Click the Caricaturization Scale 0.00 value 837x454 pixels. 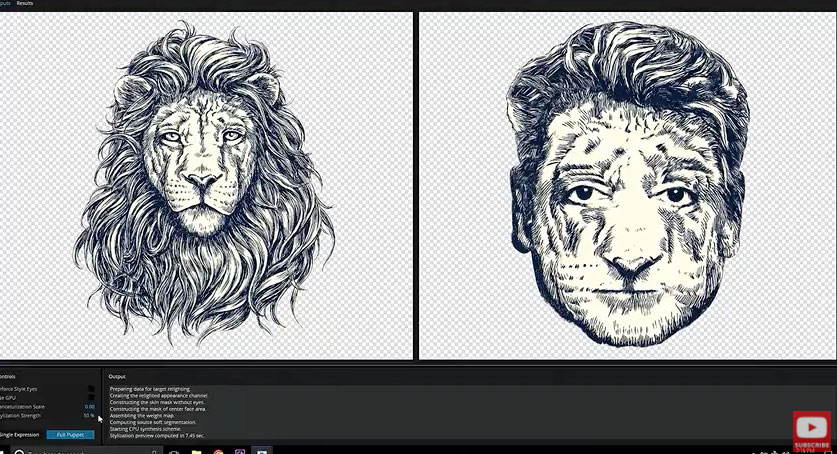89,407
